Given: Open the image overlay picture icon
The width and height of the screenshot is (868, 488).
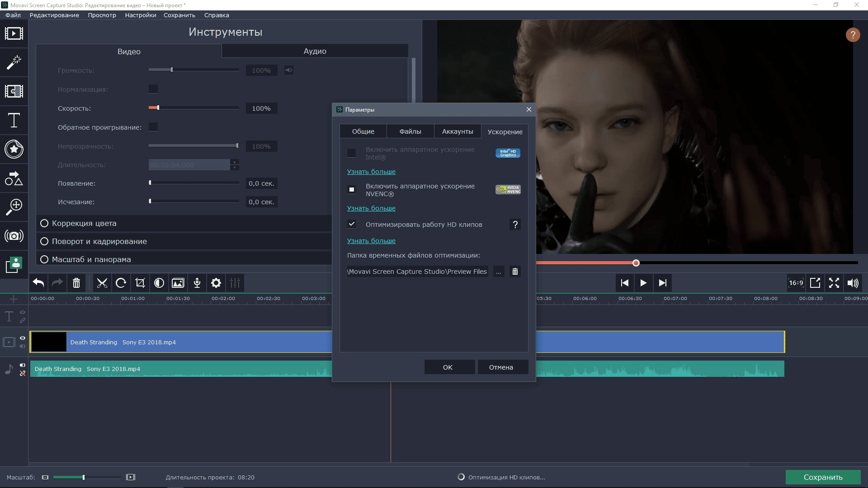Looking at the screenshot, I should click(x=178, y=283).
